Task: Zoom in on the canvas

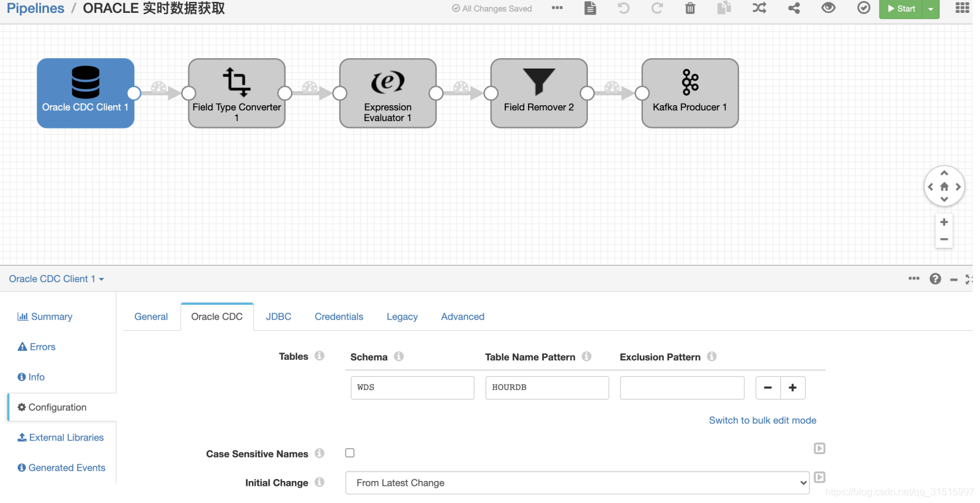Action: coord(944,222)
